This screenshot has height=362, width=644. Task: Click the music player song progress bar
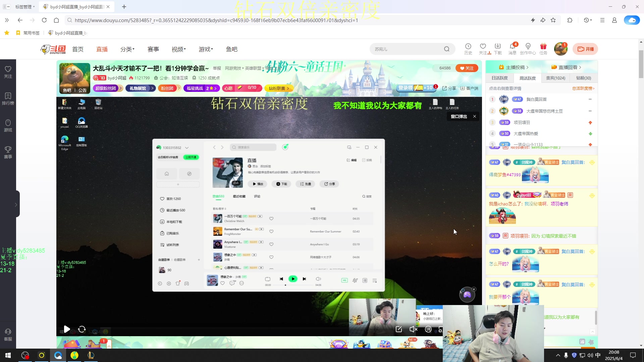(293, 285)
